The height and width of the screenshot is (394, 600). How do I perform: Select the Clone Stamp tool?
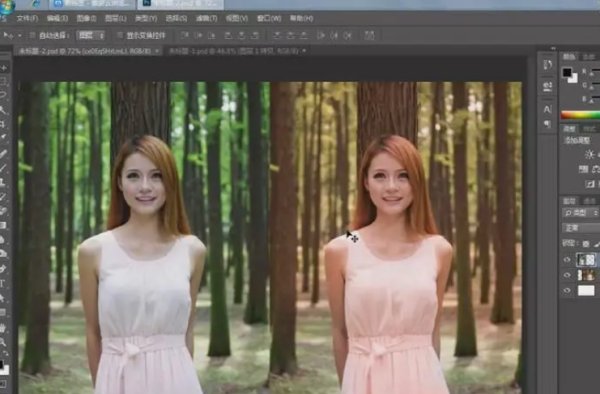pos(4,182)
